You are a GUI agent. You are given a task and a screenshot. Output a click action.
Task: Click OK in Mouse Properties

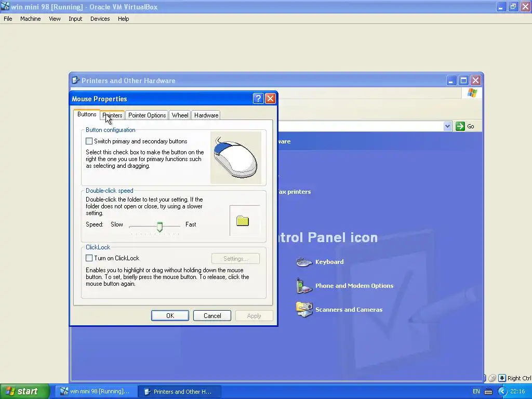click(170, 316)
